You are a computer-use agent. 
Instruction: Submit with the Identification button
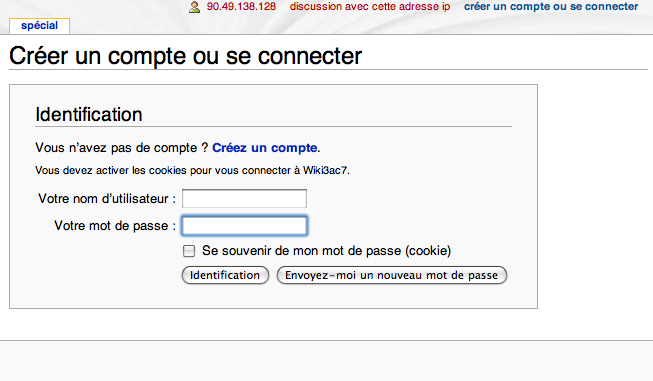pos(225,275)
